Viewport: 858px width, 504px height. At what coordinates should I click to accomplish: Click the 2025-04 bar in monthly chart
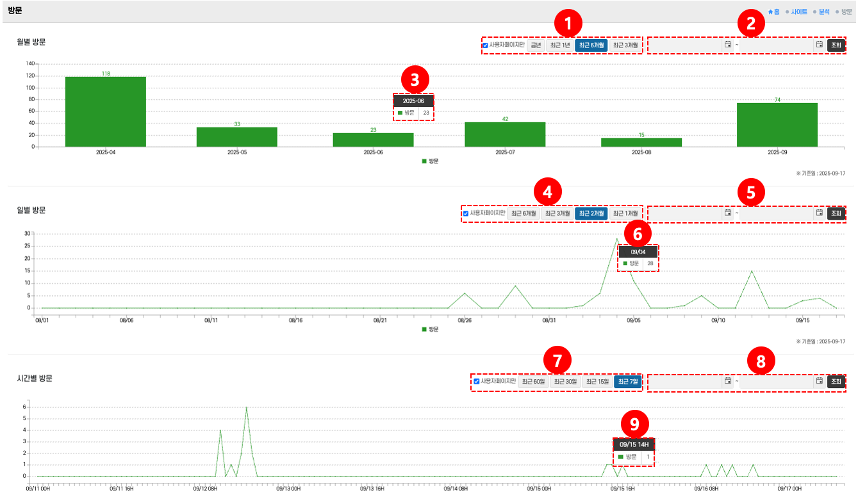pyautogui.click(x=106, y=112)
